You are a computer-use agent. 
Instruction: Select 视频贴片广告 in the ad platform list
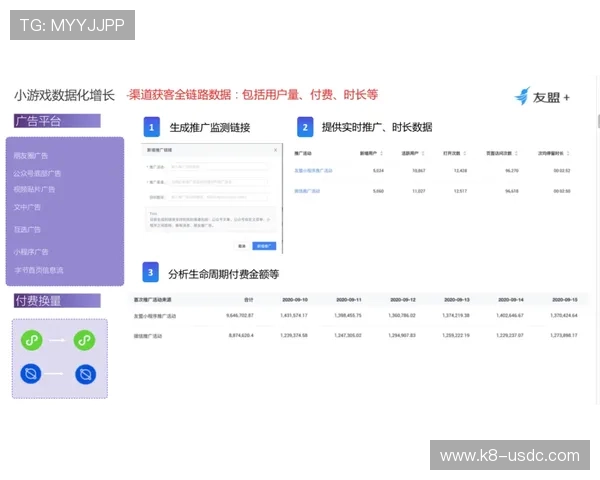pyautogui.click(x=34, y=189)
